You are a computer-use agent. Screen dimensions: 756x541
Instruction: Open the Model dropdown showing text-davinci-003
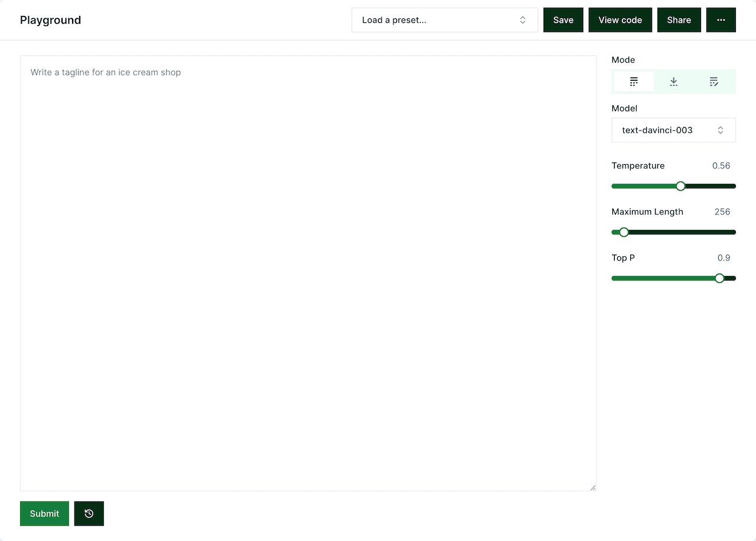[673, 130]
